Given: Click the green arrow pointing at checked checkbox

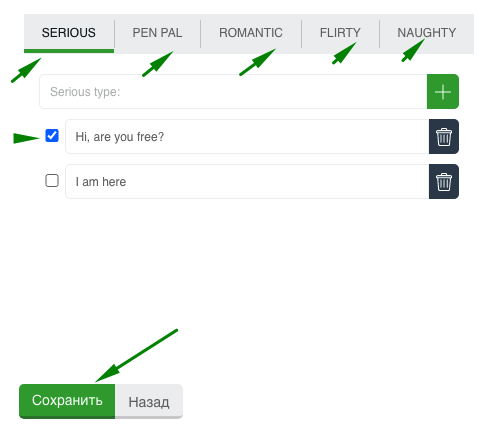Looking at the screenshot, I should 26,138.
